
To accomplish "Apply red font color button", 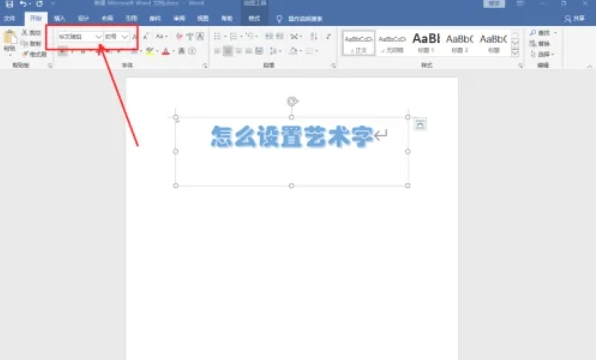I will tap(166, 51).
